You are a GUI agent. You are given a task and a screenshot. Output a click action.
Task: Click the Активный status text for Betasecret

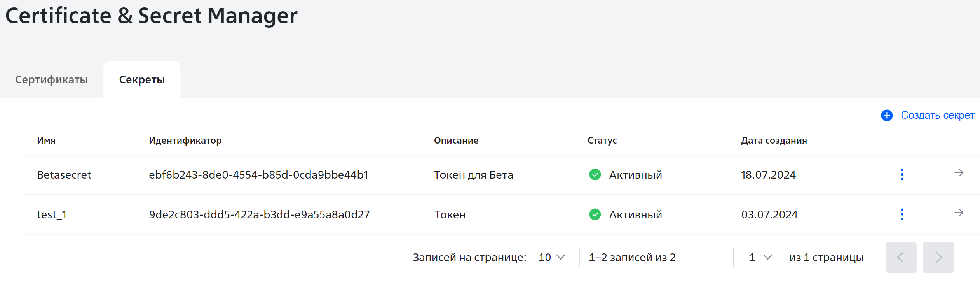(x=635, y=175)
